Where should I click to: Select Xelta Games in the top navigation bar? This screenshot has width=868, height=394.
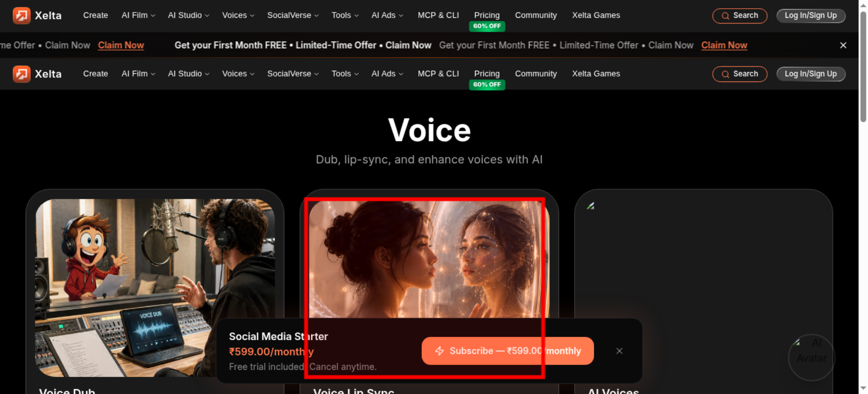[596, 15]
